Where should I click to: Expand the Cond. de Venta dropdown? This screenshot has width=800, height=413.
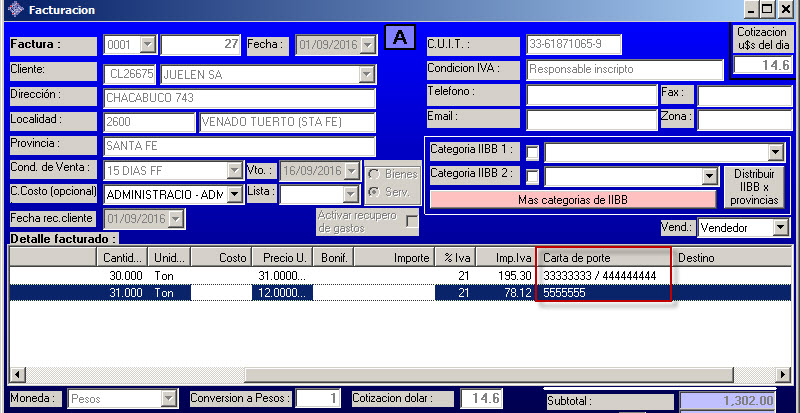[x=234, y=170]
